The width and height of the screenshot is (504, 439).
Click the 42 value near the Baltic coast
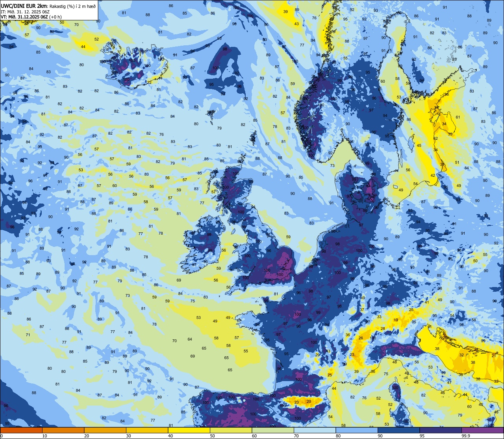tap(433, 176)
